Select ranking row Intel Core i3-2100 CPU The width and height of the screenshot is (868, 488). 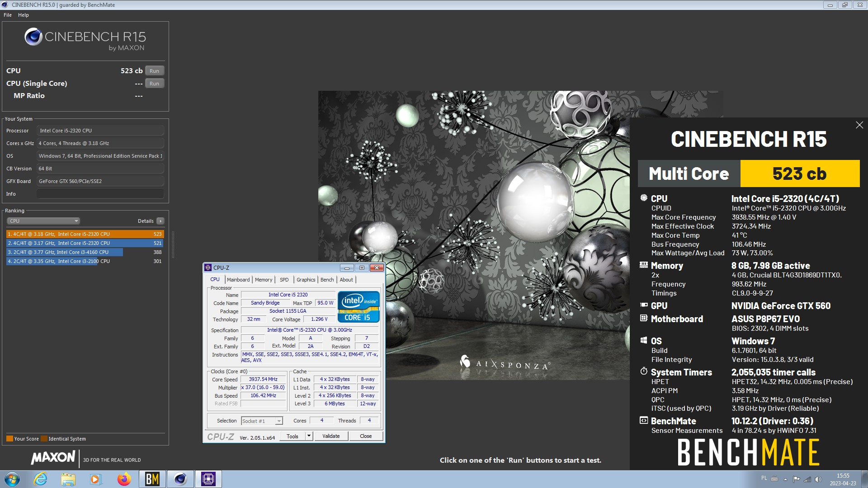(85, 261)
